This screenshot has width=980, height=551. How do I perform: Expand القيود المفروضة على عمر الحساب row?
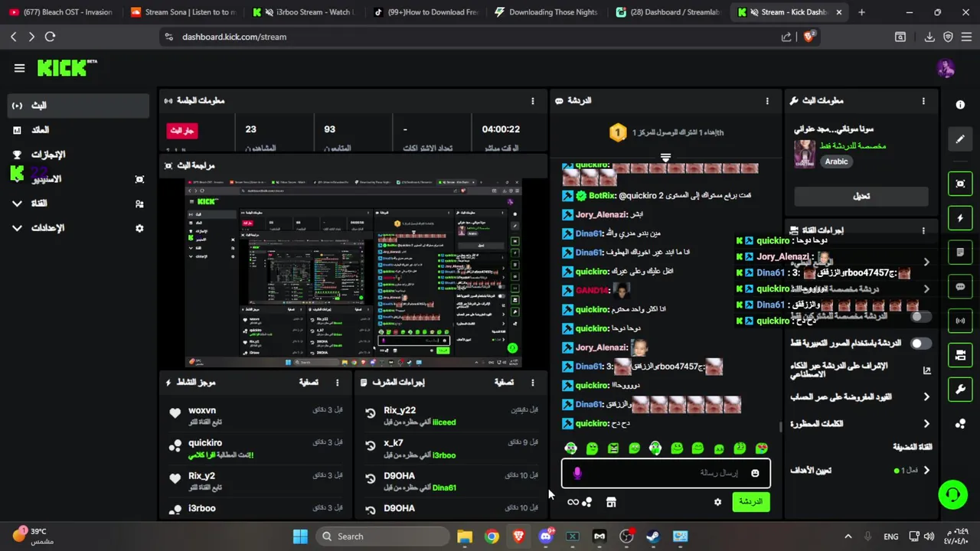[x=861, y=397]
